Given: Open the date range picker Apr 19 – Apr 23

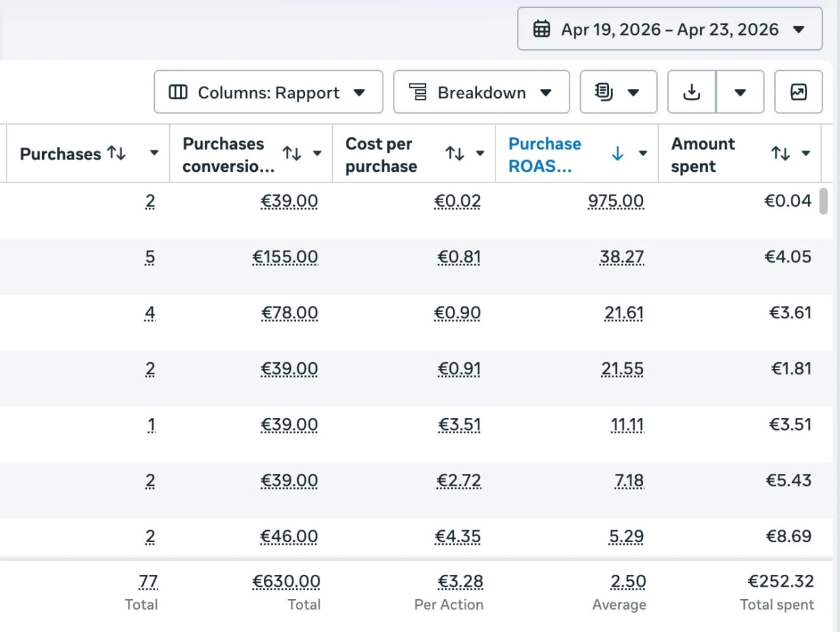Looking at the screenshot, I should pyautogui.click(x=669, y=29).
